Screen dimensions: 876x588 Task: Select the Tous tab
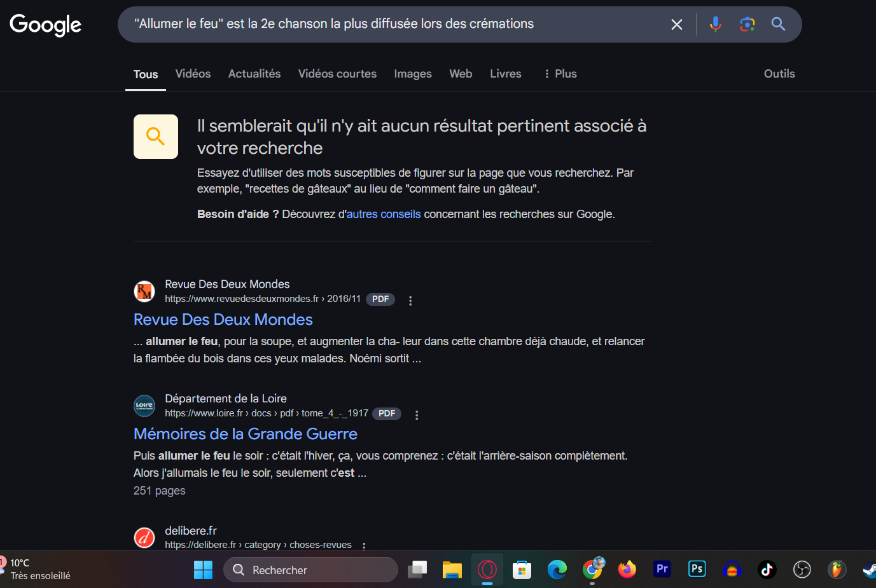pos(146,74)
